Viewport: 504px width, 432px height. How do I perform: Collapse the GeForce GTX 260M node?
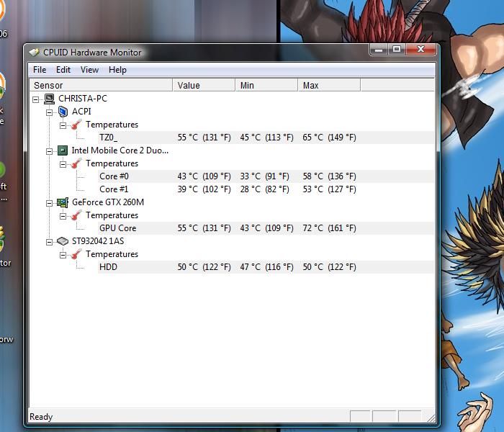point(49,203)
